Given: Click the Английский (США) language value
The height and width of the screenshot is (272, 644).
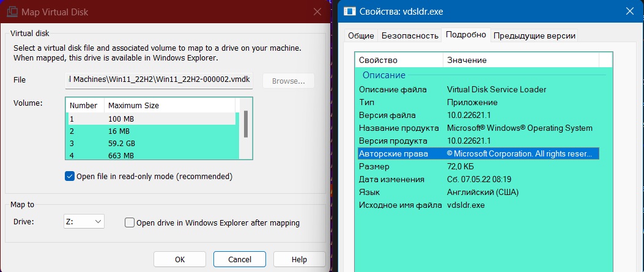Looking at the screenshot, I should 483,192.
